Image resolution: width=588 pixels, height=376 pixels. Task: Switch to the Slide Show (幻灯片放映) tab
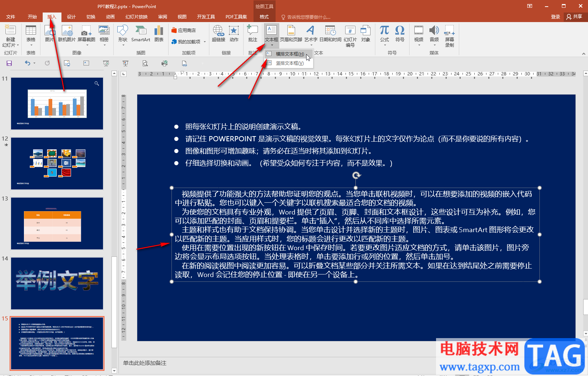(137, 17)
